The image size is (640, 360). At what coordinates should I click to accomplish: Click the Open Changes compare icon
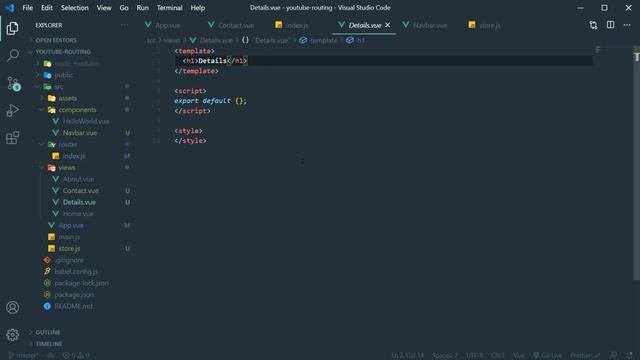[x=593, y=25]
